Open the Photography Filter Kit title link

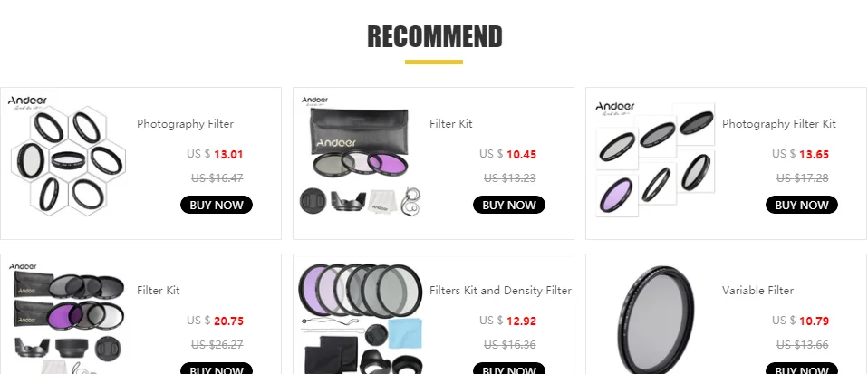click(x=779, y=124)
